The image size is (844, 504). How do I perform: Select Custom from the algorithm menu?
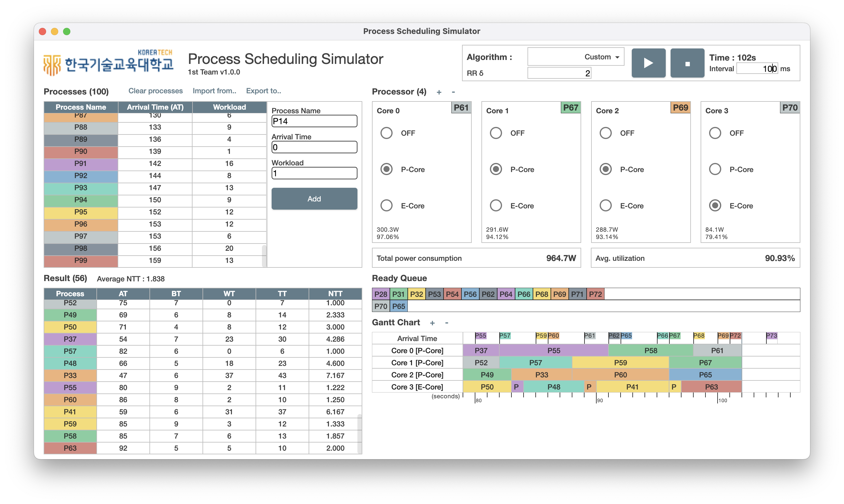[598, 56]
